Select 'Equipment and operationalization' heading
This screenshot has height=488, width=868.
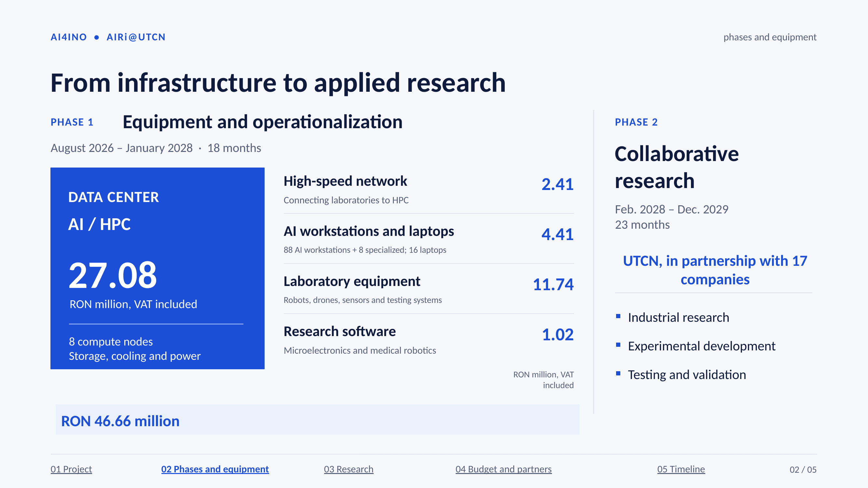click(263, 122)
